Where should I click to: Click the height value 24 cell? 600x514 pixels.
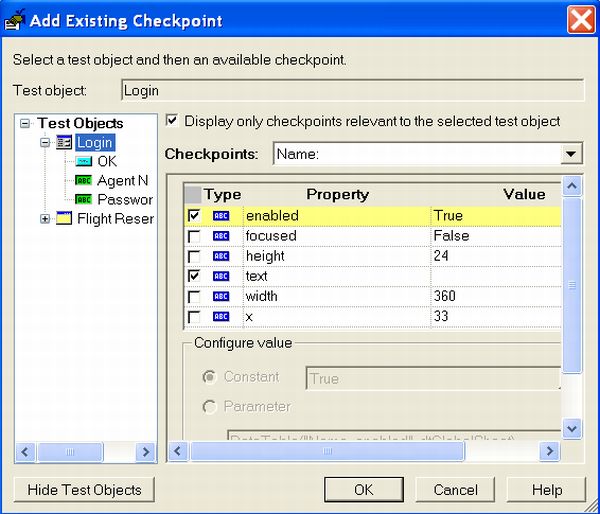click(x=496, y=256)
